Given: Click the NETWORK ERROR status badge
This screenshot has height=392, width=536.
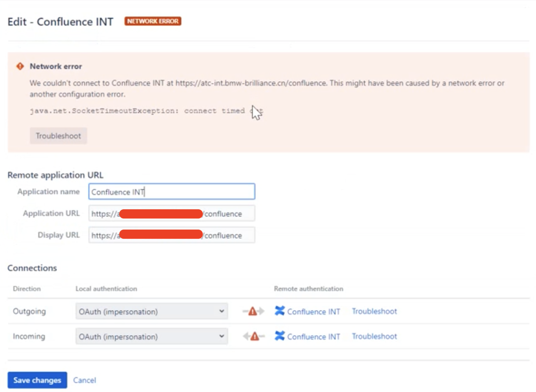Looking at the screenshot, I should tap(153, 21).
